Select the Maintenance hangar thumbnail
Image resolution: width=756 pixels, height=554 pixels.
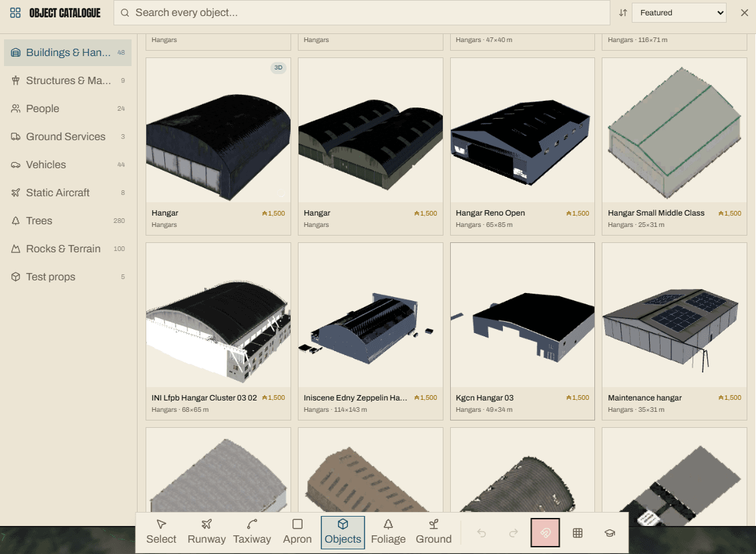point(675,315)
